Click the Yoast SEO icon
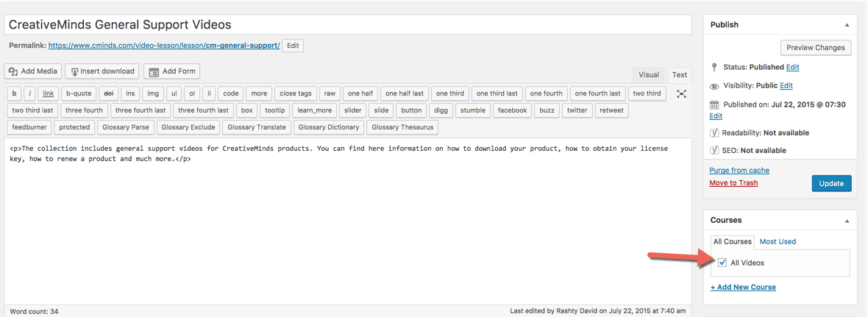Screen dimensions: 868x317 pyautogui.click(x=714, y=151)
